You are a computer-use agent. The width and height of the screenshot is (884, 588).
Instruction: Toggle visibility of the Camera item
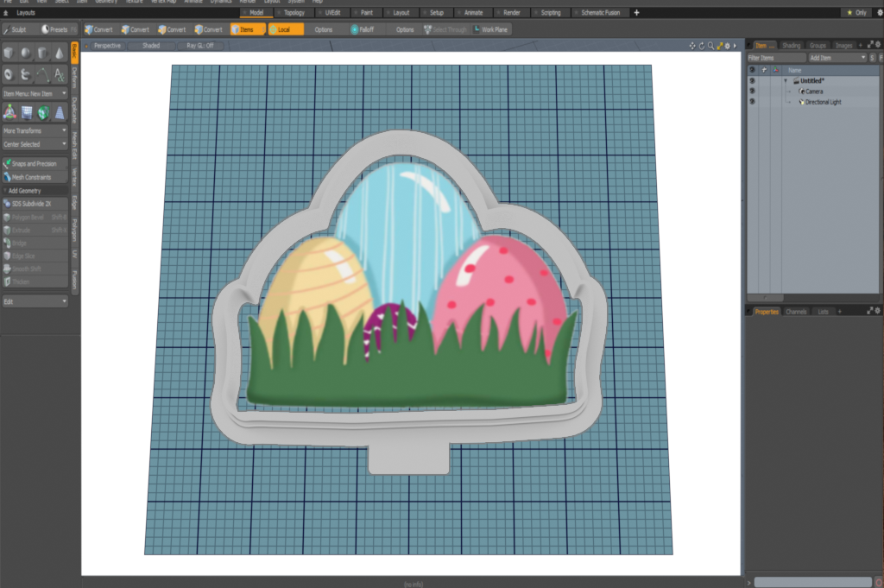coord(752,91)
